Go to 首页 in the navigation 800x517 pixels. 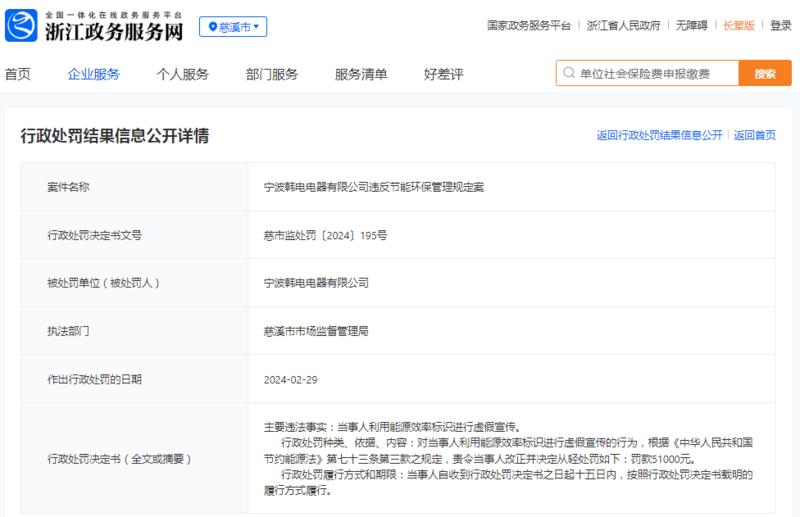[x=18, y=74]
